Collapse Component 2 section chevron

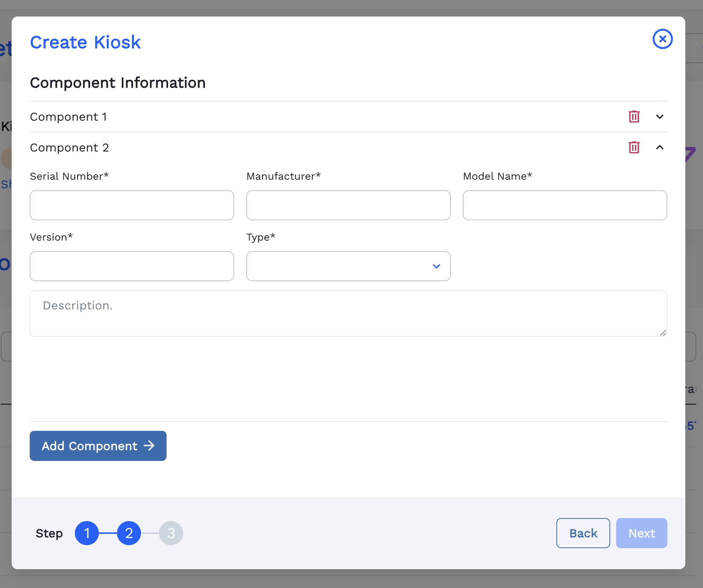[x=659, y=147]
